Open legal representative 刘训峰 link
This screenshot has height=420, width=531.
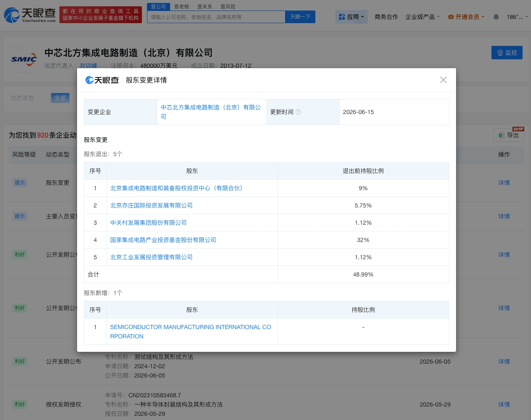click(x=88, y=66)
